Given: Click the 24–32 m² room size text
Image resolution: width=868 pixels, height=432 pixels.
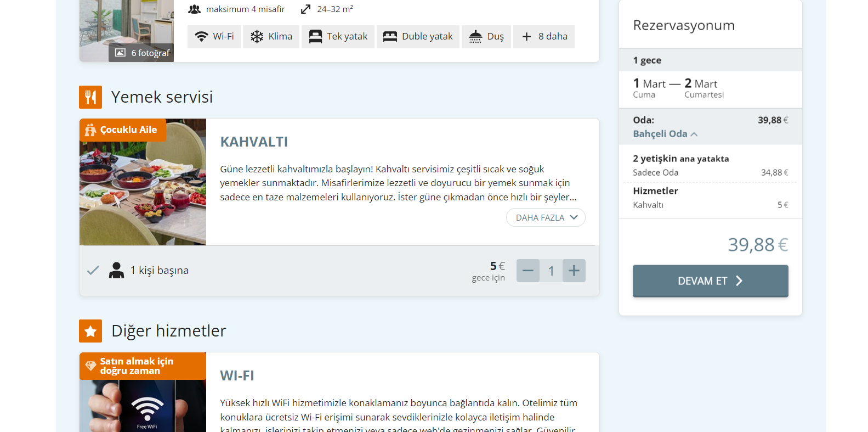Looking at the screenshot, I should pos(335,9).
